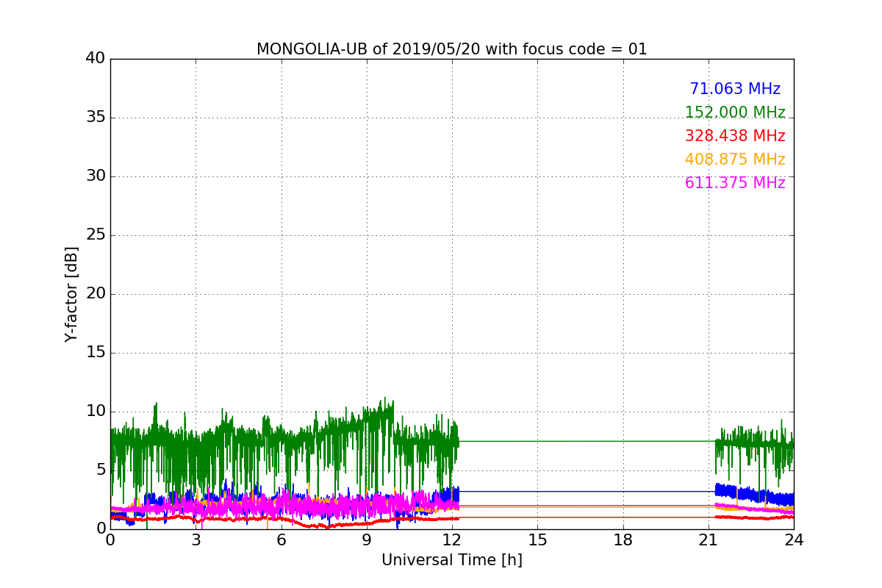Click the x-axis tick label '18'

tap(623, 540)
